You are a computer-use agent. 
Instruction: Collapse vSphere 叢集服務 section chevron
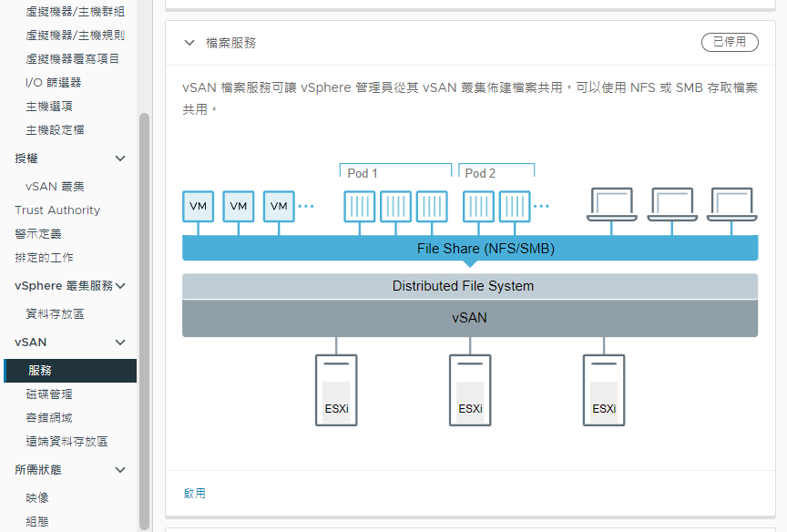tap(120, 286)
